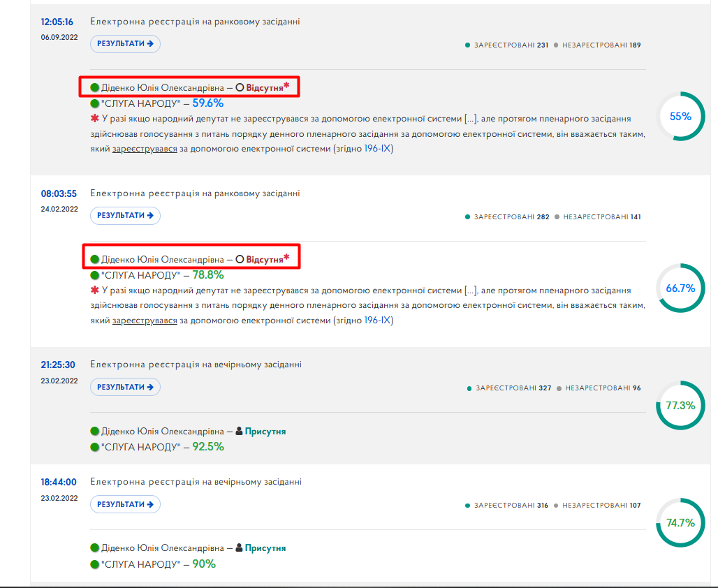Image resolution: width=718 pixels, height=588 pixels.
Task: Click the green dot beside СЛУГА НАРОДУ 92.5%
Action: (x=95, y=447)
